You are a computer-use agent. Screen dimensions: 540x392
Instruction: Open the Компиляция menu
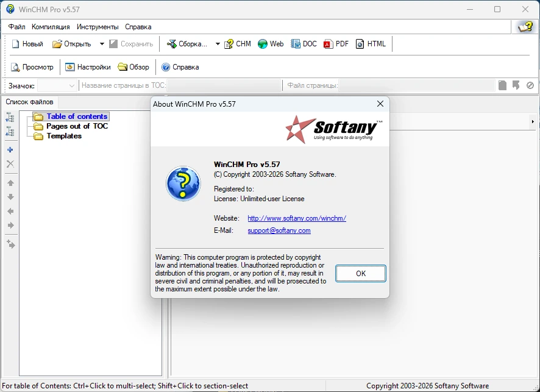(51, 27)
